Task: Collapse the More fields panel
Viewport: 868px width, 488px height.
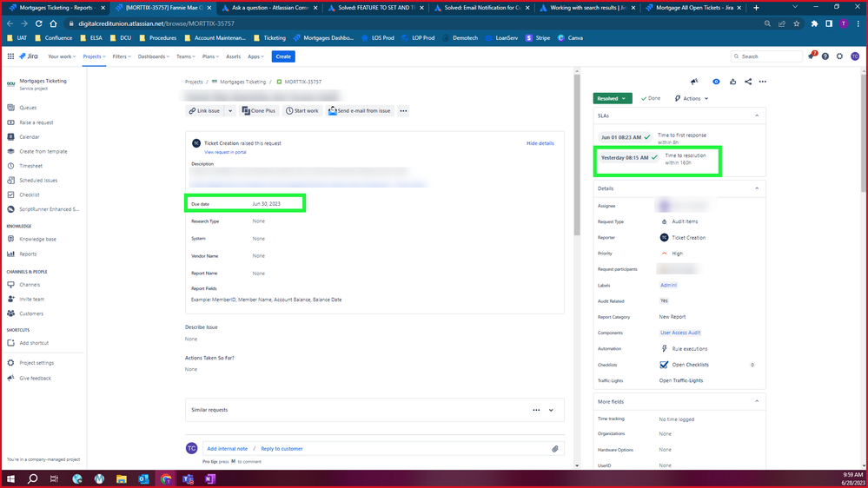Action: [757, 402]
